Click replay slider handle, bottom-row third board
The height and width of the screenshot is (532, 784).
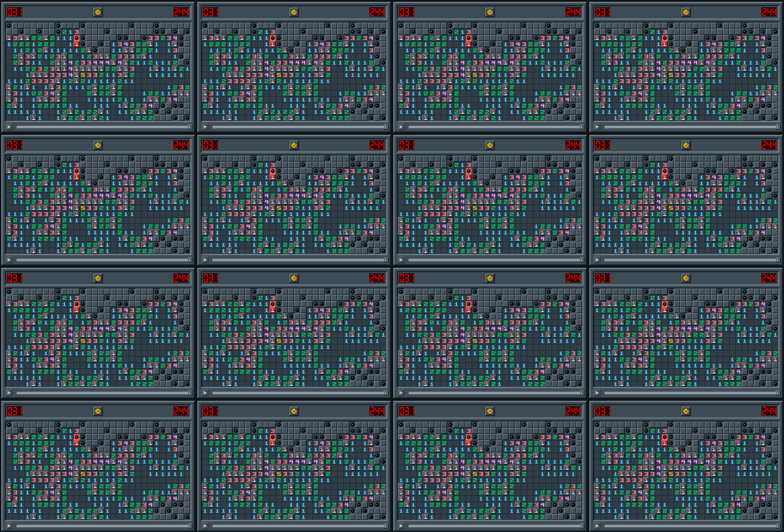tap(582, 526)
